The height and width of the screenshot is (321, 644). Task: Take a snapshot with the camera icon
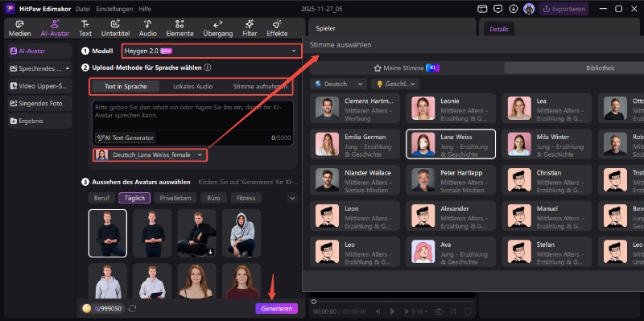[x=439, y=311]
